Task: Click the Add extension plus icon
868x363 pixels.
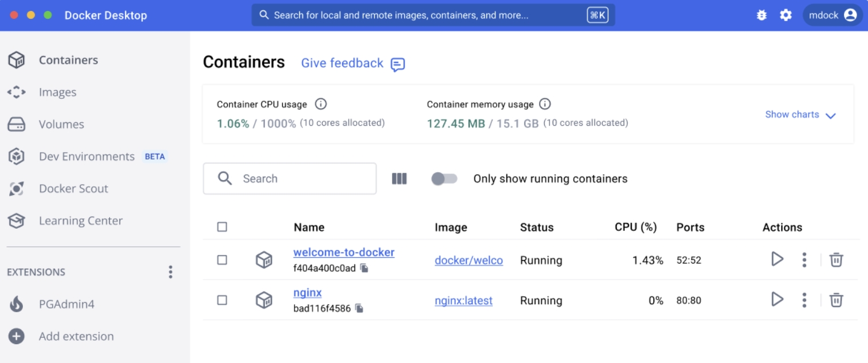Action: tap(17, 336)
